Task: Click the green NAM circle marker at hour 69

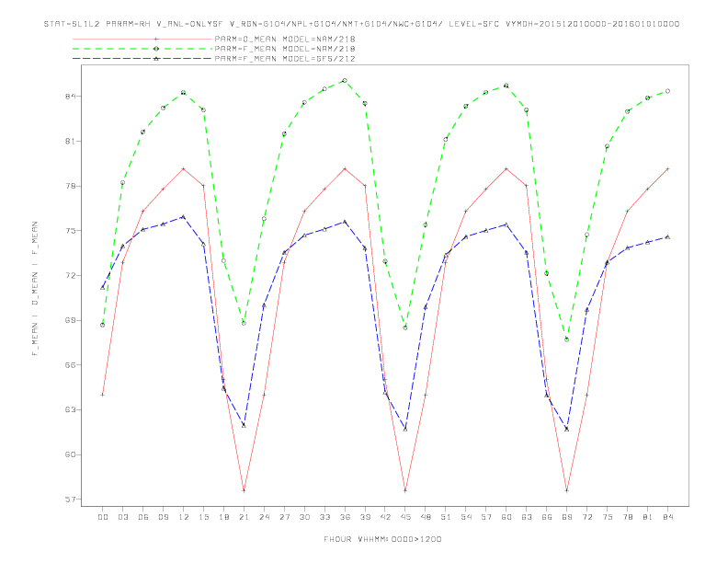Action: pos(567,339)
